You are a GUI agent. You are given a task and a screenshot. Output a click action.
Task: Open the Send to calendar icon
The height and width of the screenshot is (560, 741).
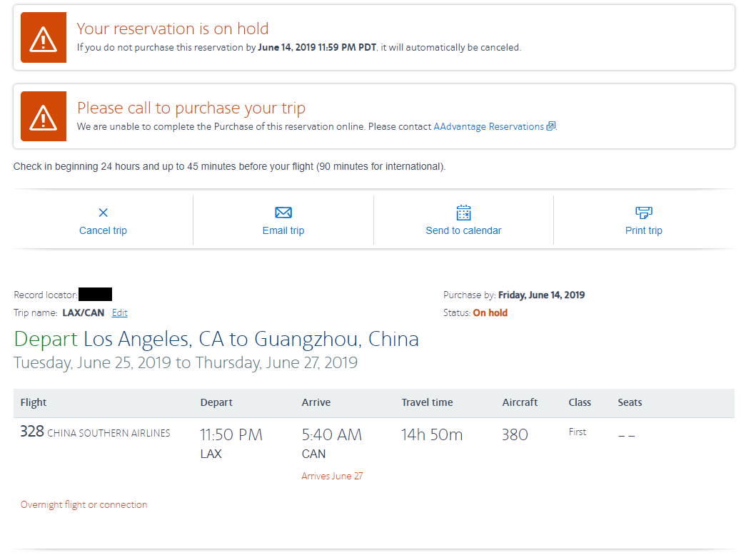pyautogui.click(x=464, y=212)
